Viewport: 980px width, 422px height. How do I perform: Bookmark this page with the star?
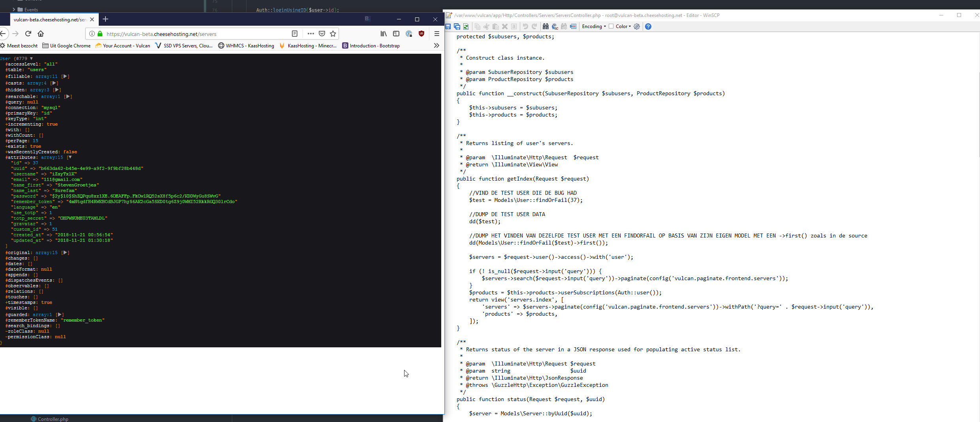pyautogui.click(x=333, y=34)
